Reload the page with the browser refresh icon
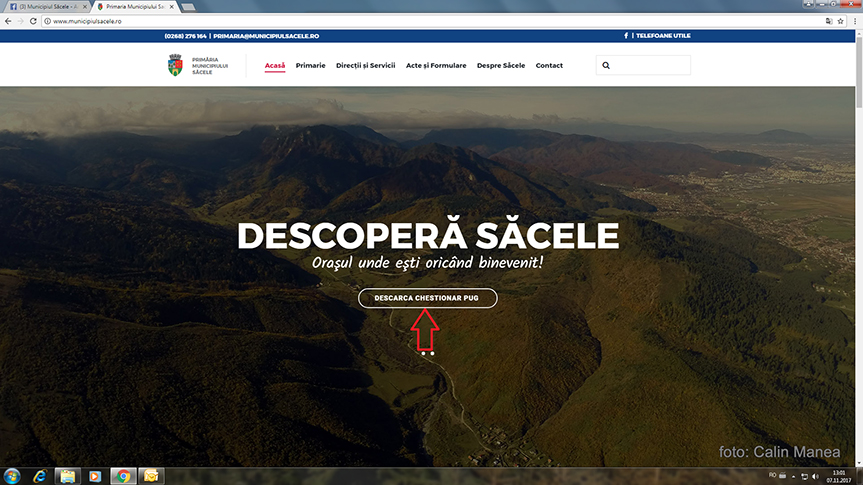Image resolution: width=863 pixels, height=485 pixels. click(x=35, y=21)
